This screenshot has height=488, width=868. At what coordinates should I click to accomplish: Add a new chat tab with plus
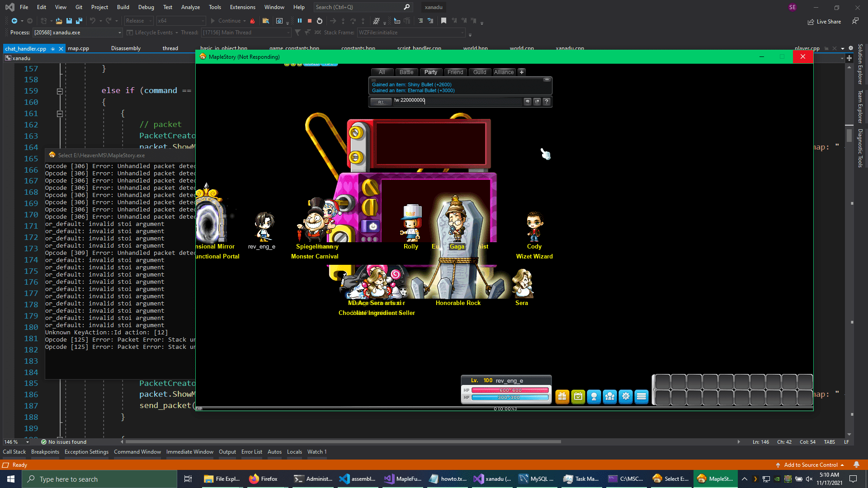click(521, 72)
